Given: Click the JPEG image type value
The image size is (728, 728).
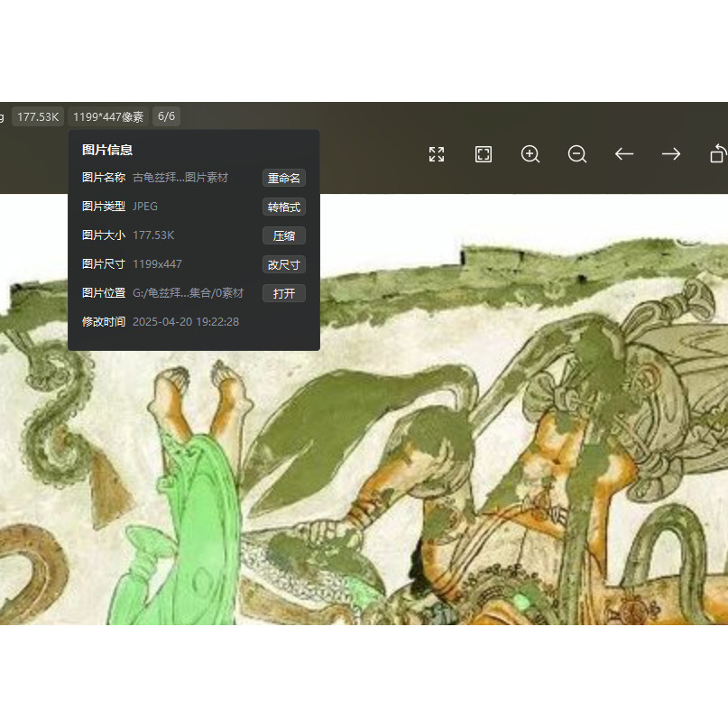Looking at the screenshot, I should coord(145,207).
